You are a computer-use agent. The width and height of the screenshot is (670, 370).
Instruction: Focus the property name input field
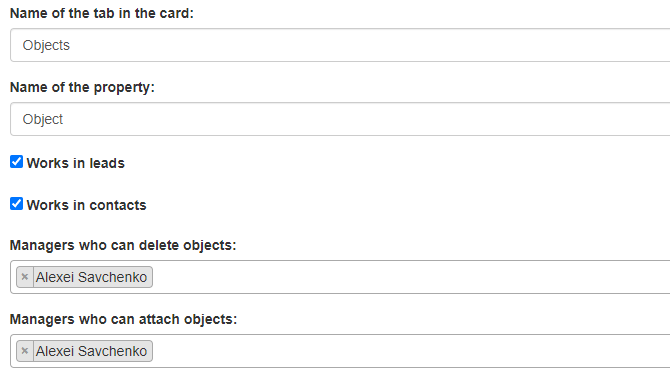point(340,119)
